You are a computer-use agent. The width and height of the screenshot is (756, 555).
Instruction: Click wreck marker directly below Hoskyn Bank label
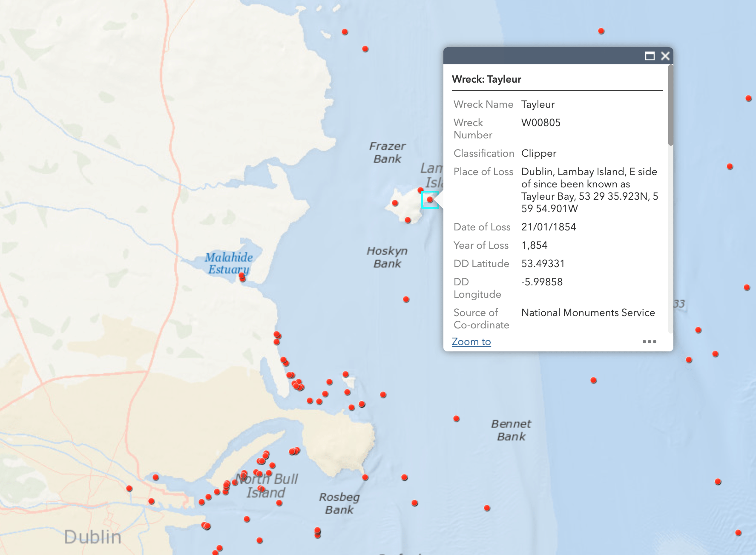coord(406,299)
